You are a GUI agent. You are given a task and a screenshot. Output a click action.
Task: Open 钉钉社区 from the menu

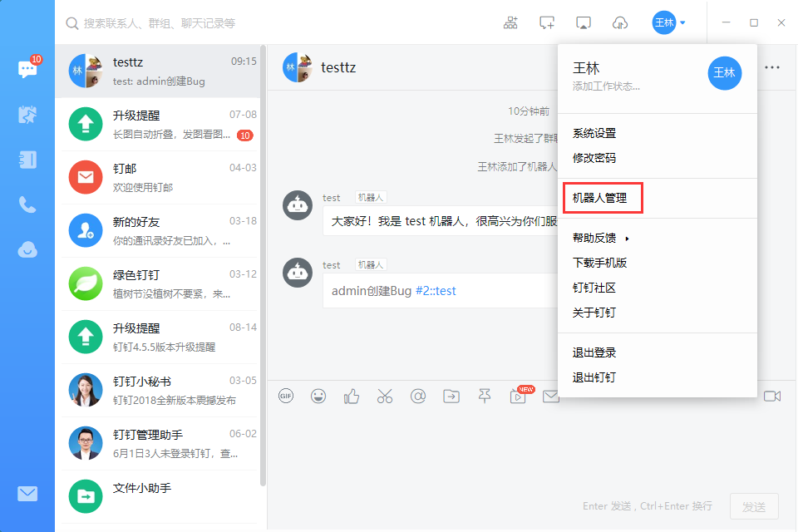click(x=594, y=288)
